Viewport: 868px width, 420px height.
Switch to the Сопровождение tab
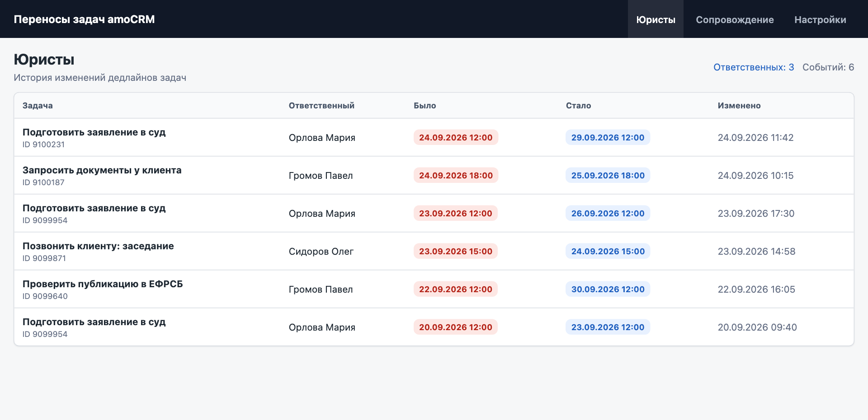pos(735,19)
